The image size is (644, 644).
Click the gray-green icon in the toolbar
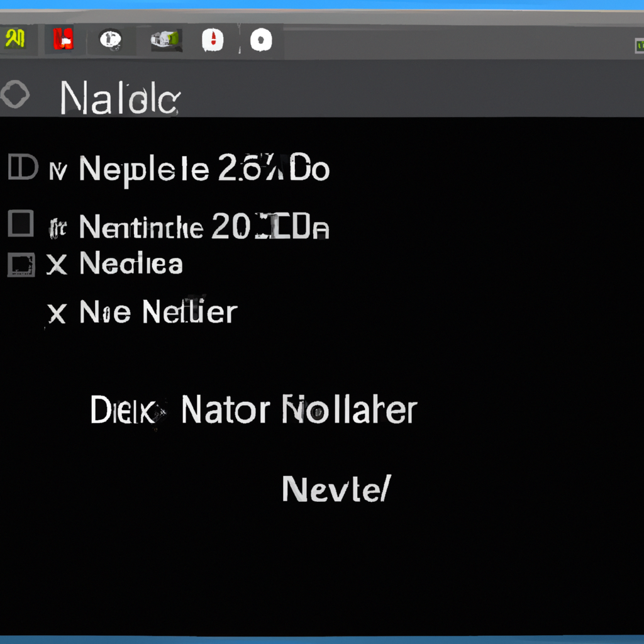166,40
